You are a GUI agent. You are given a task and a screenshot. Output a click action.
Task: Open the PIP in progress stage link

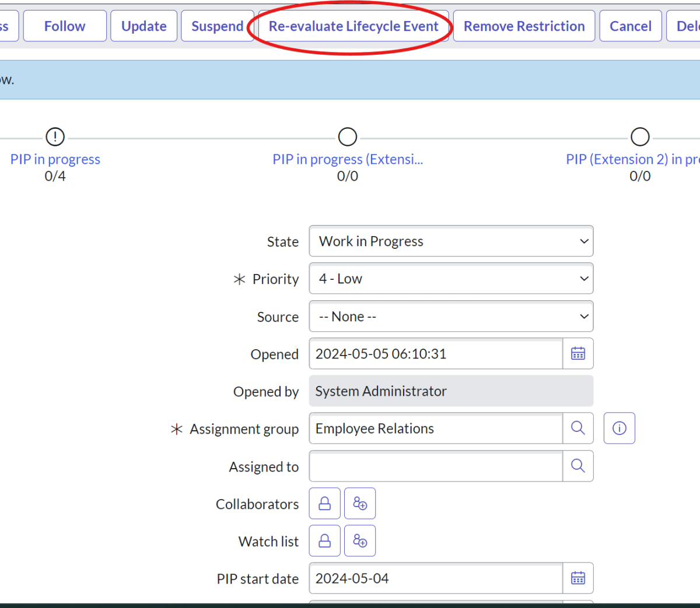click(55, 159)
